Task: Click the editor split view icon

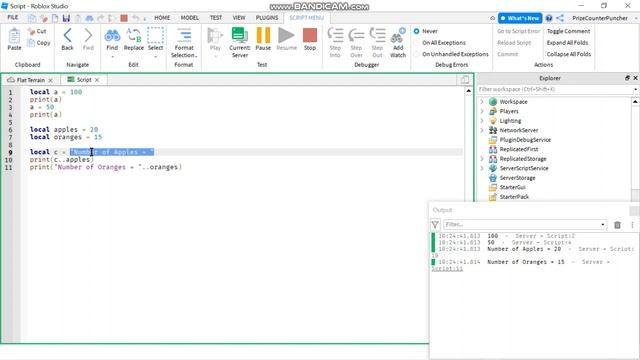Action: click(x=465, y=80)
